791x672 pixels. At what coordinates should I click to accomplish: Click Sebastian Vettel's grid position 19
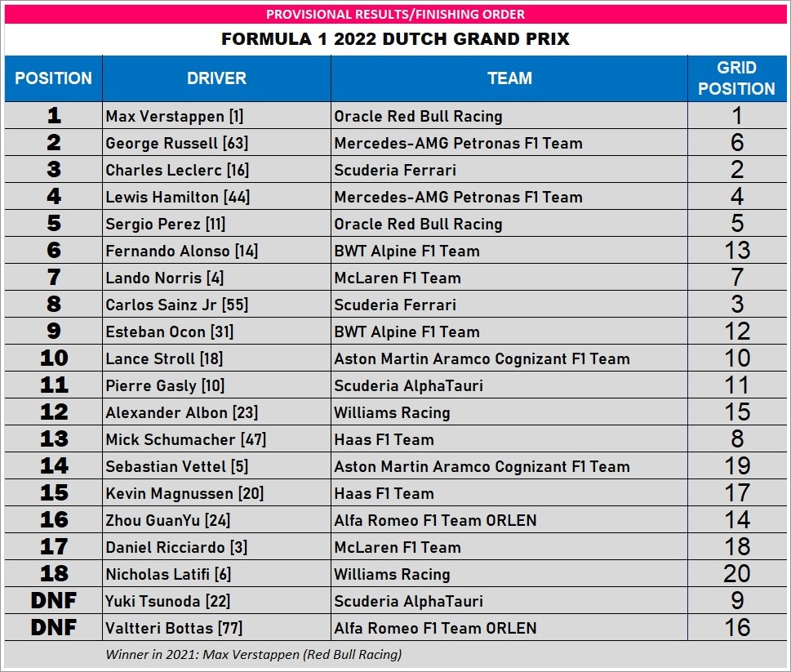737,466
